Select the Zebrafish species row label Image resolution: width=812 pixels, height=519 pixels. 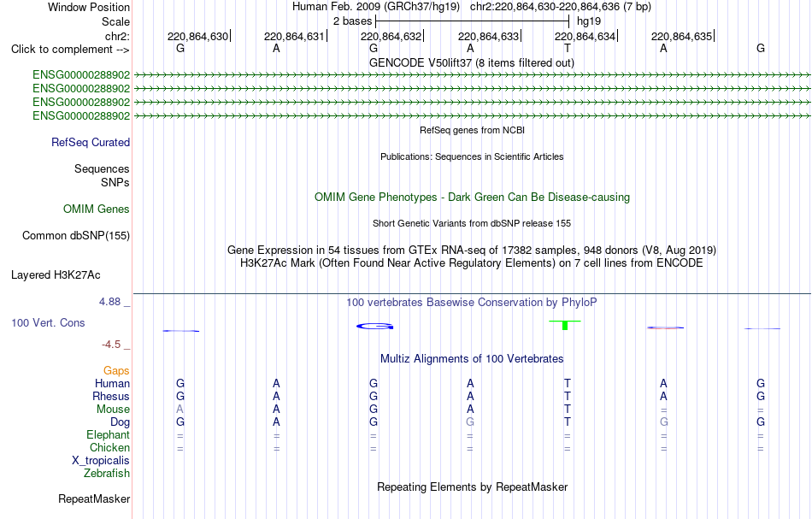click(107, 474)
